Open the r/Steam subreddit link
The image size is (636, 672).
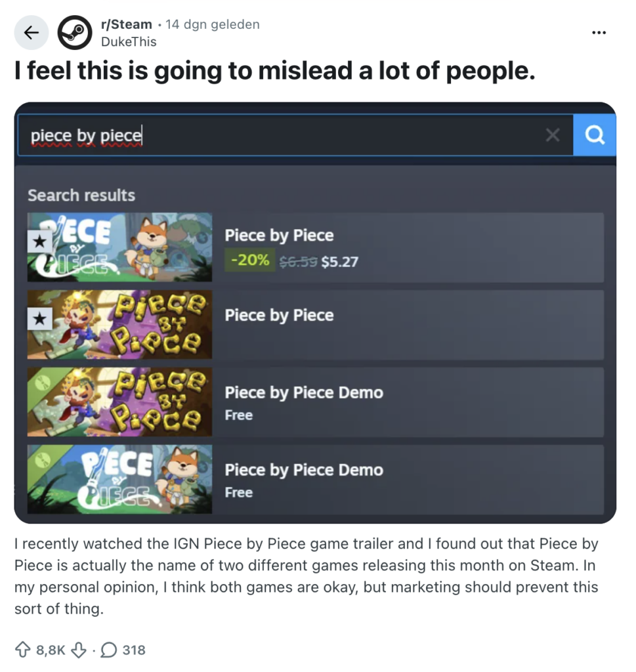click(126, 25)
